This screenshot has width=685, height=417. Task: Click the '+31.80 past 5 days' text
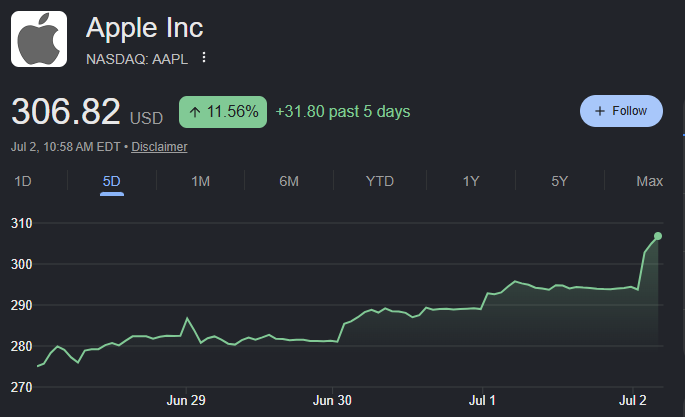tap(343, 111)
